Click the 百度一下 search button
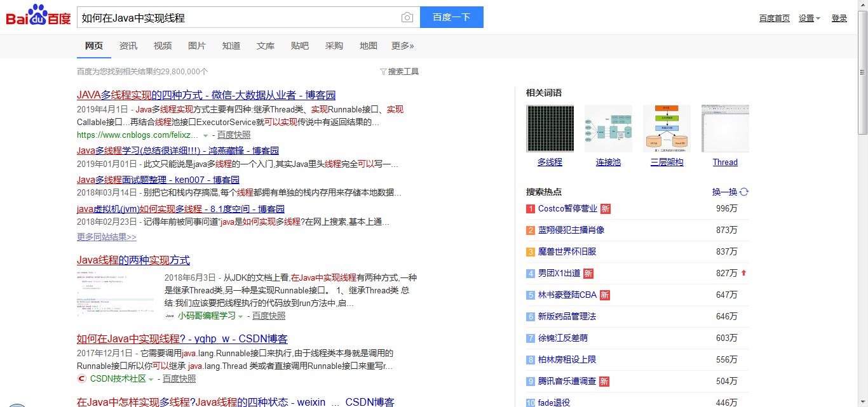 (452, 17)
